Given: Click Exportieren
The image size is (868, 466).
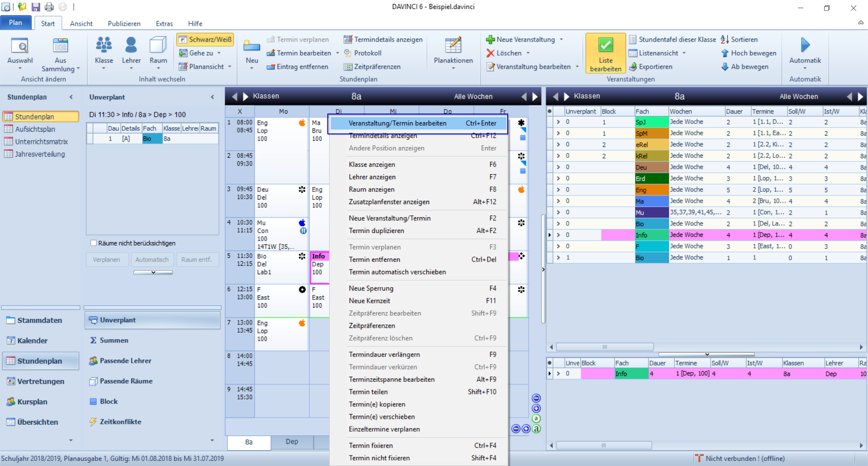Looking at the screenshot, I should click(x=651, y=67).
